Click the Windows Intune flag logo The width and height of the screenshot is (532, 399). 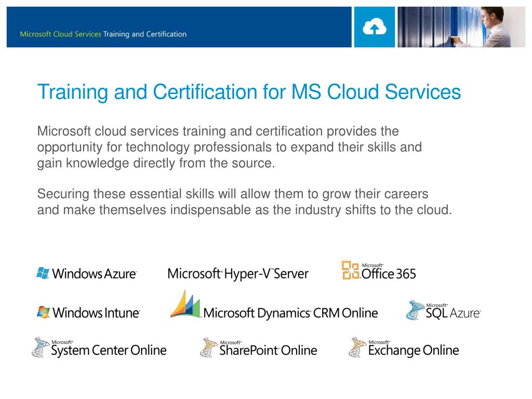tap(43, 312)
